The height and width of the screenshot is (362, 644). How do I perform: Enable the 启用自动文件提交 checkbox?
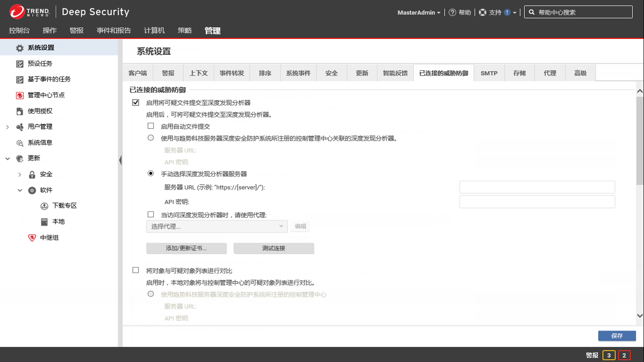point(150,126)
